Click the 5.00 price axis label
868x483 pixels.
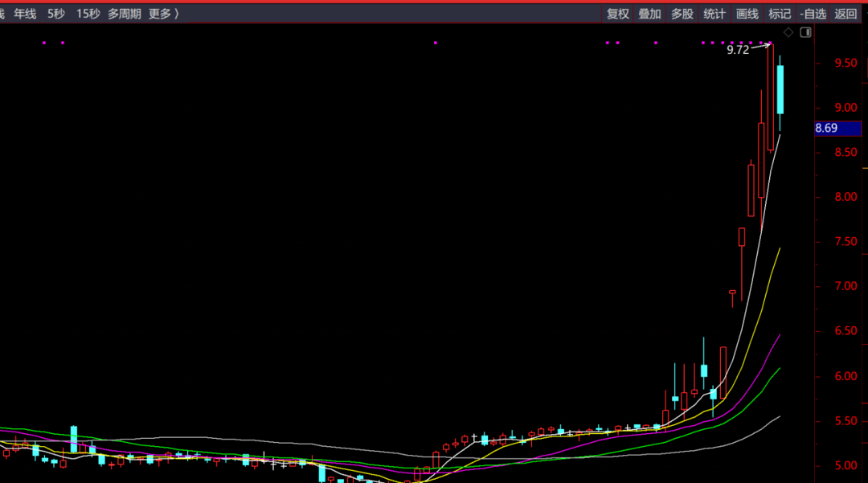point(845,466)
